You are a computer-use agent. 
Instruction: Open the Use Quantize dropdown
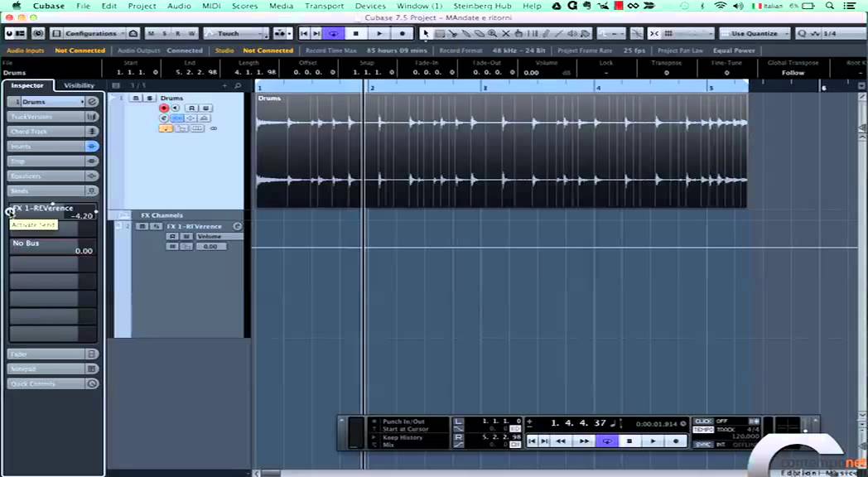757,33
